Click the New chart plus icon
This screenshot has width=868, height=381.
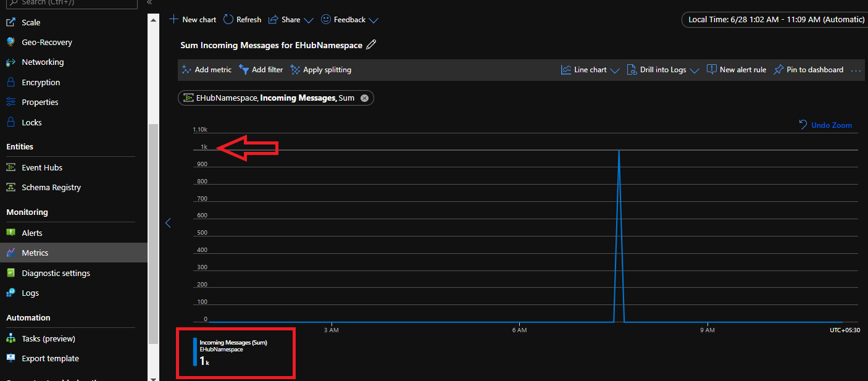(x=174, y=20)
